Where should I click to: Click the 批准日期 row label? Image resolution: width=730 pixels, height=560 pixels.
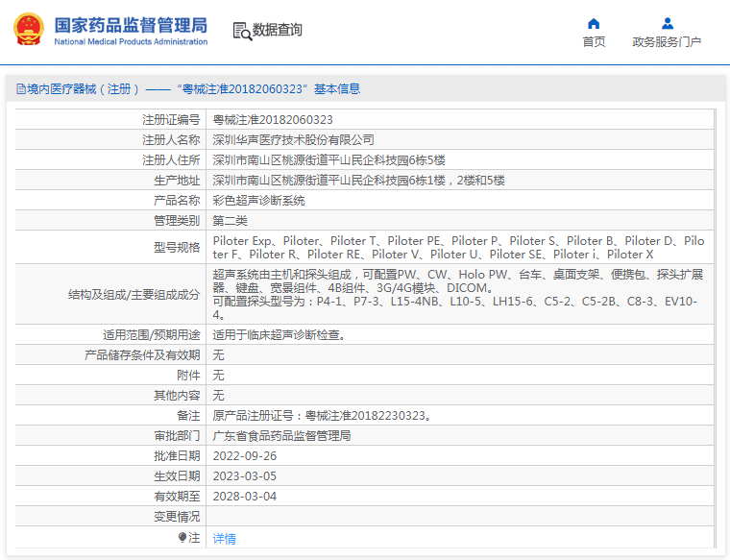click(x=177, y=456)
